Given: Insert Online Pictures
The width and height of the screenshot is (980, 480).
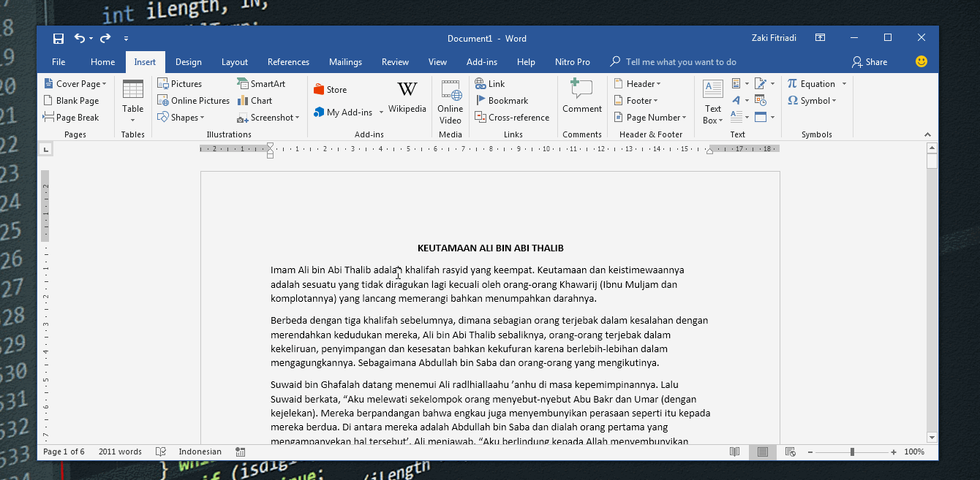Looking at the screenshot, I should pos(194,101).
